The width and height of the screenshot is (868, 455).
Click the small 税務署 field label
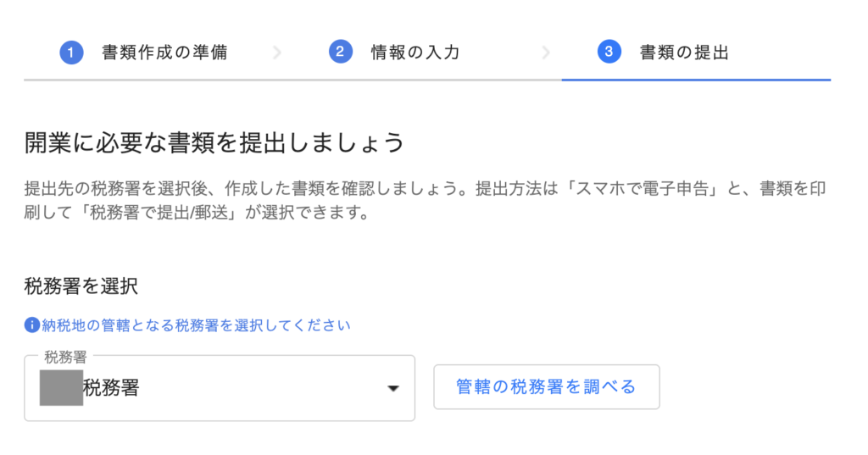click(66, 357)
